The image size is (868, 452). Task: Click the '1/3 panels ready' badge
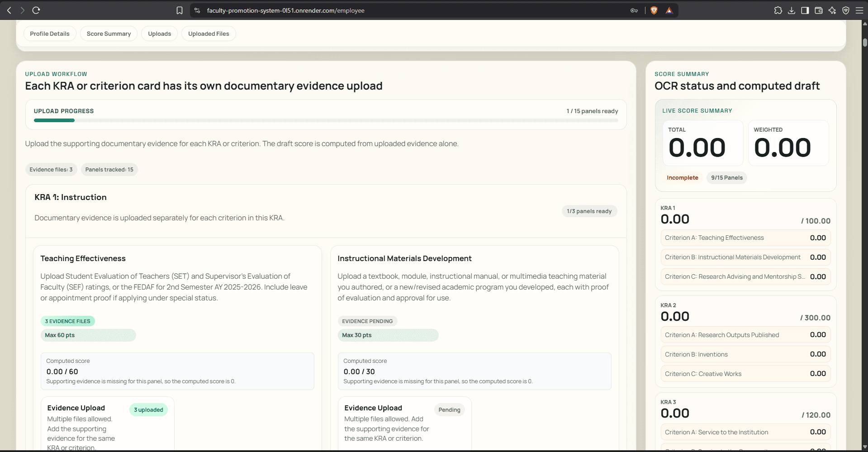pyautogui.click(x=589, y=211)
